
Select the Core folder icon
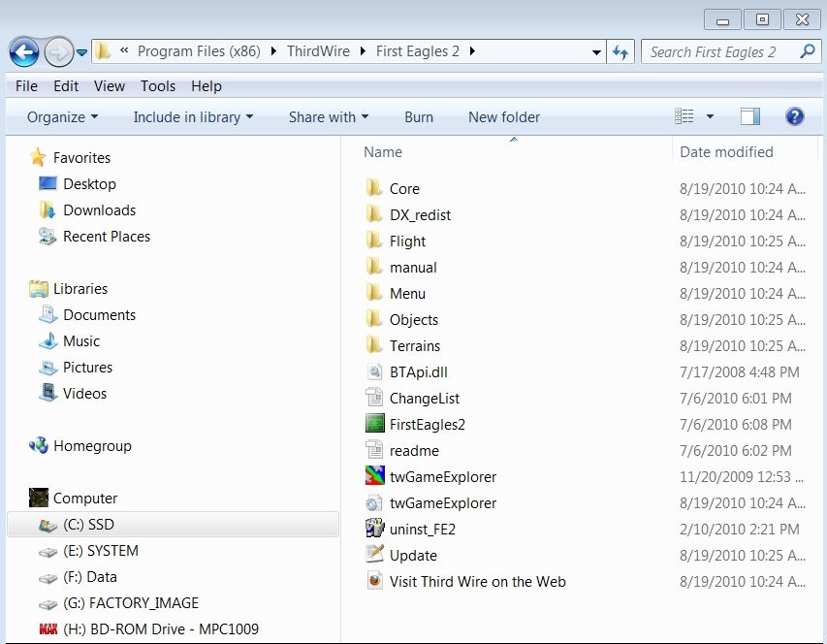click(374, 187)
